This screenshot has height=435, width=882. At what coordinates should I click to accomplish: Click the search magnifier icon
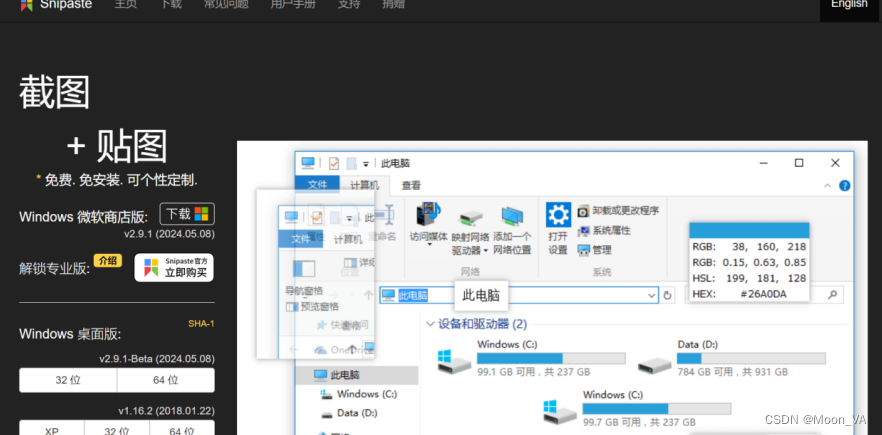[x=832, y=294]
